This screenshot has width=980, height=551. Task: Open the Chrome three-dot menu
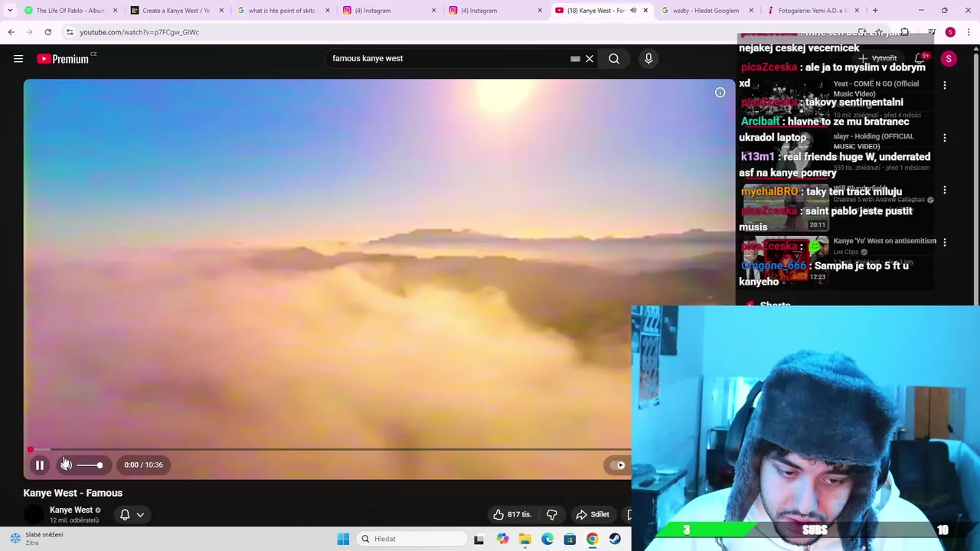[x=969, y=32]
